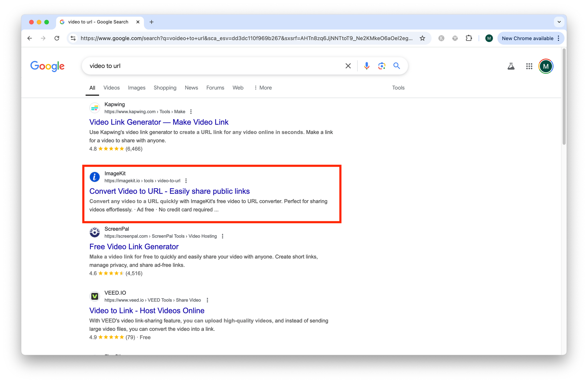This screenshot has height=383, width=588.
Task: Close the video to url tab
Action: coord(138,22)
